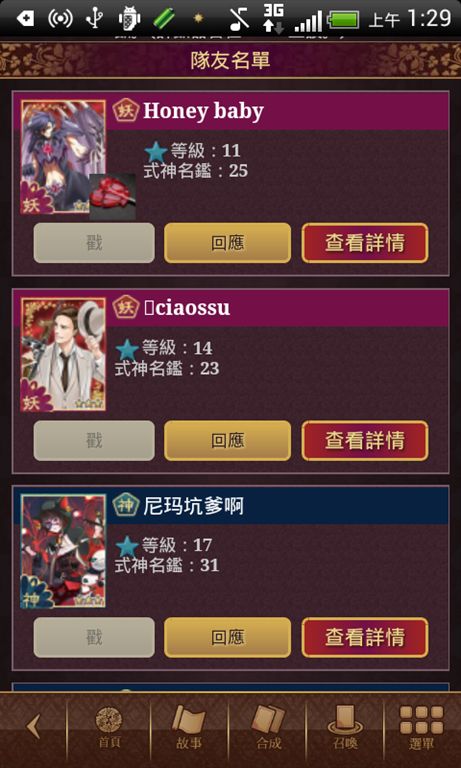Open the 故事 story scroll icon
Viewport: 461px width, 768px height.
coord(189,727)
